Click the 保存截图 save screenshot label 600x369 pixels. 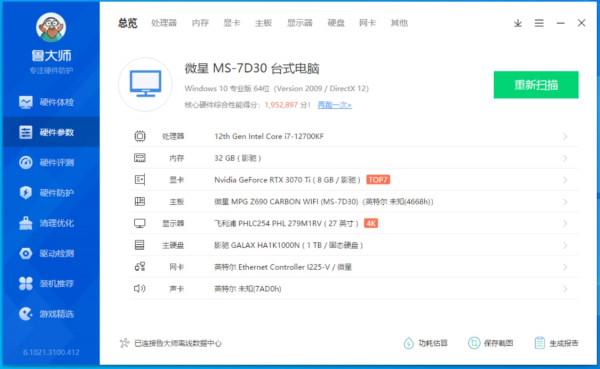(x=498, y=343)
